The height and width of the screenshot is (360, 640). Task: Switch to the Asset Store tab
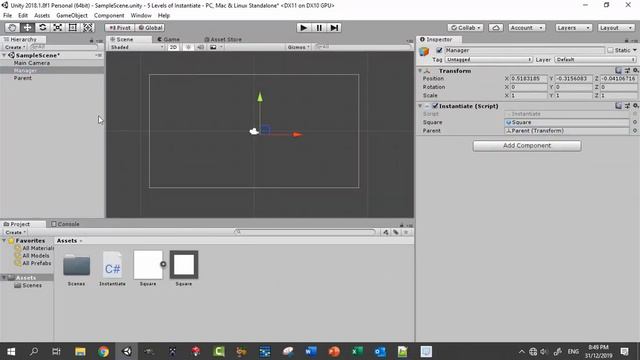[x=223, y=39]
